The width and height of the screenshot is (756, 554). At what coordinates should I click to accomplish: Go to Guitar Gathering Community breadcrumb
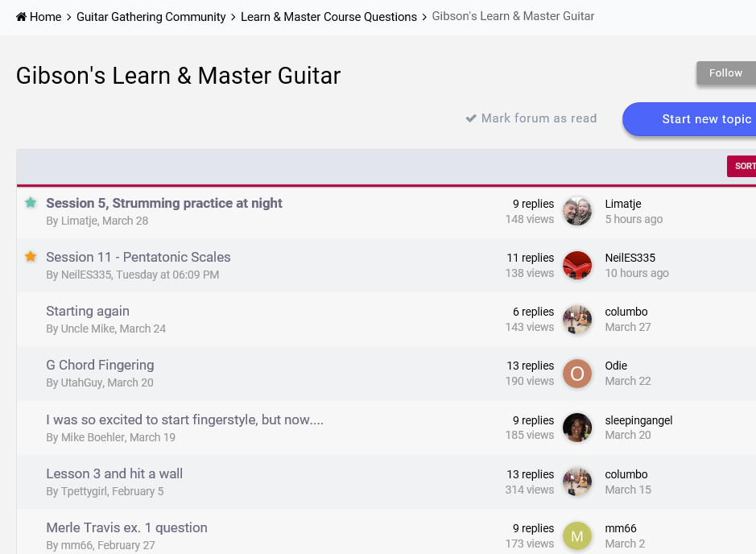click(151, 17)
